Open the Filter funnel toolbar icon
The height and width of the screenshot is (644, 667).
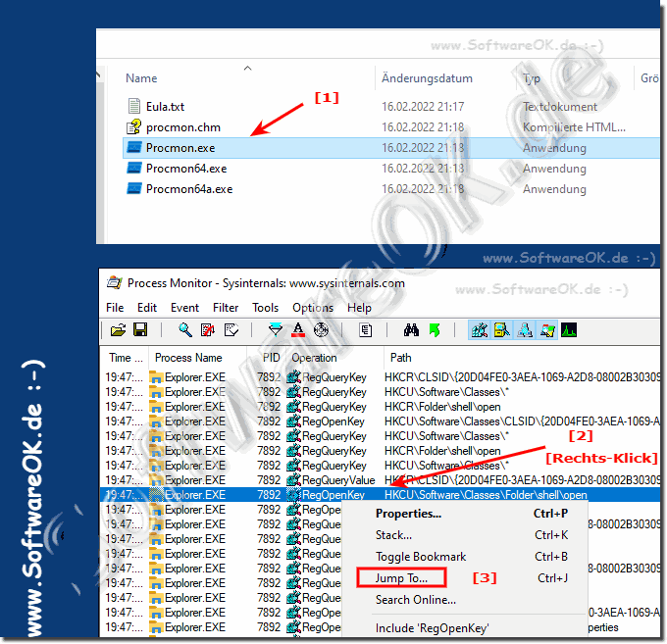pyautogui.click(x=276, y=330)
